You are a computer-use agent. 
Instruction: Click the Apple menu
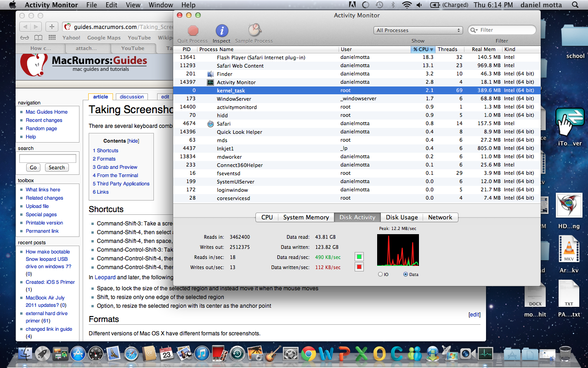pos(12,5)
